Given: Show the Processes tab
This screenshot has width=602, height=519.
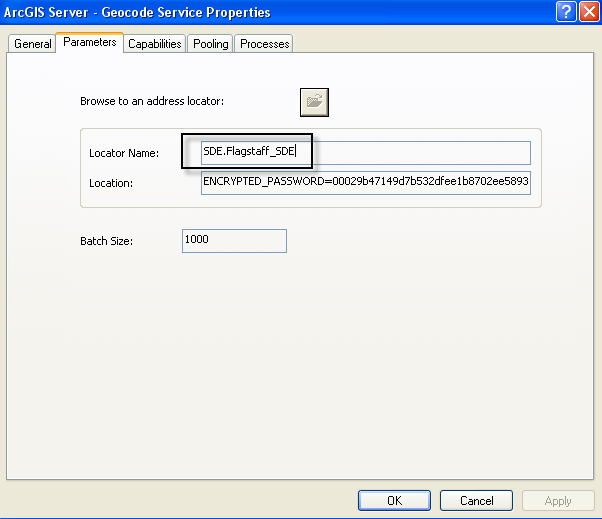Looking at the screenshot, I should coord(265,44).
